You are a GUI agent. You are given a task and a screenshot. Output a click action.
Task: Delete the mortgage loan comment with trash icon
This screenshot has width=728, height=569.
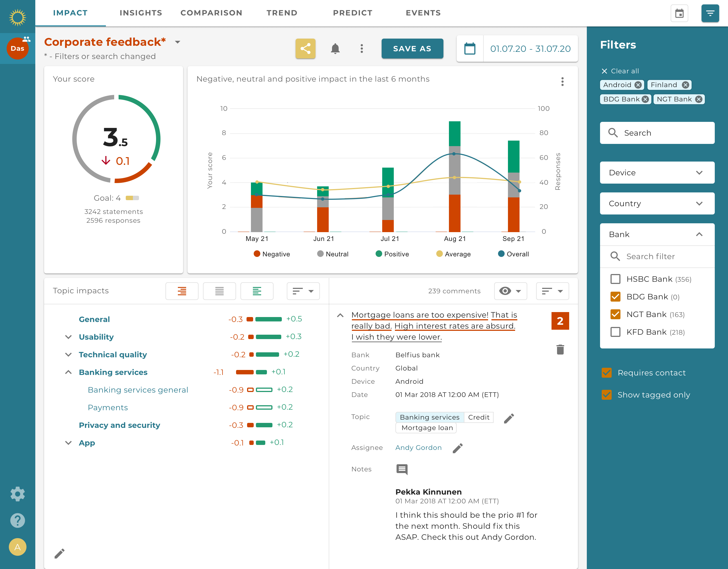coord(560,350)
